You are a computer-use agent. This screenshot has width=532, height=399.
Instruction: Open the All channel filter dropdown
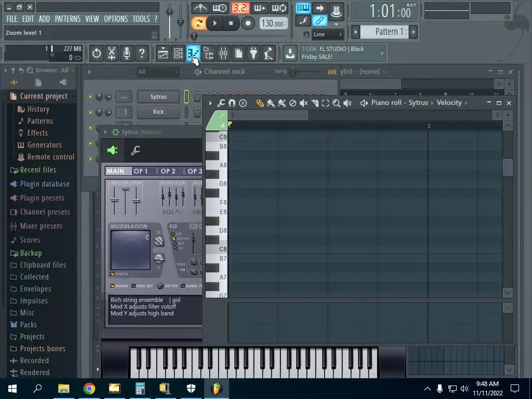pos(158,72)
